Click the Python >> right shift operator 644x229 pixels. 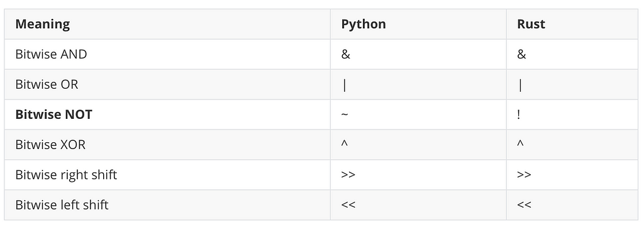coord(348,175)
